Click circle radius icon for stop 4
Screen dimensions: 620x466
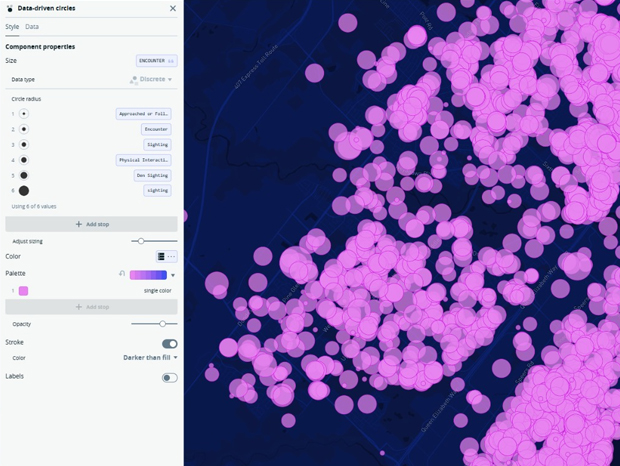24,160
